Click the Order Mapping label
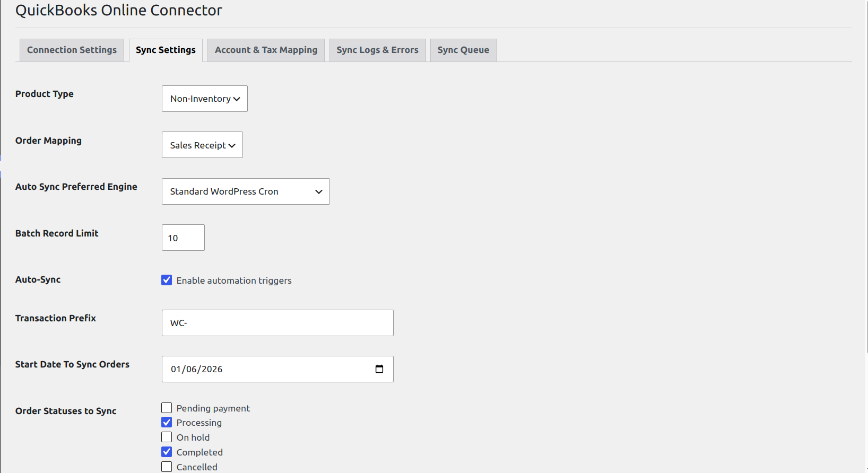Screen dimensions: 868x473 (x=48, y=141)
